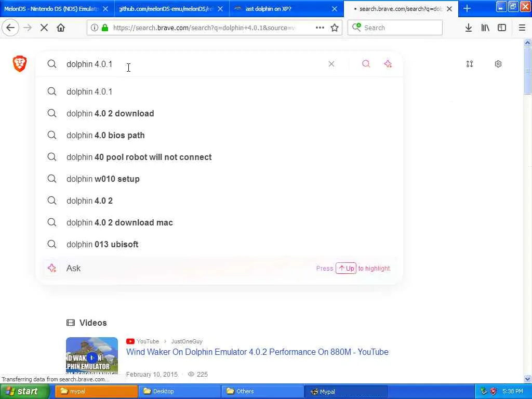Clear the Brave search query
Viewport: 532px width, 399px height.
coord(331,64)
